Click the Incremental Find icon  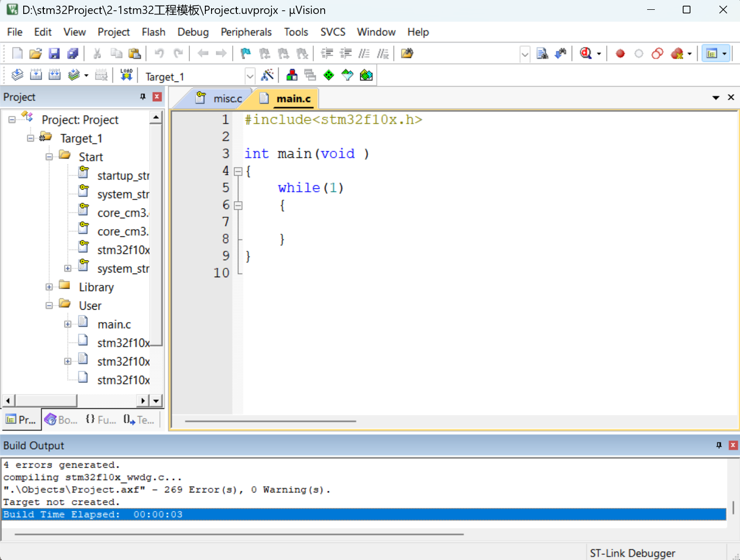tap(560, 53)
